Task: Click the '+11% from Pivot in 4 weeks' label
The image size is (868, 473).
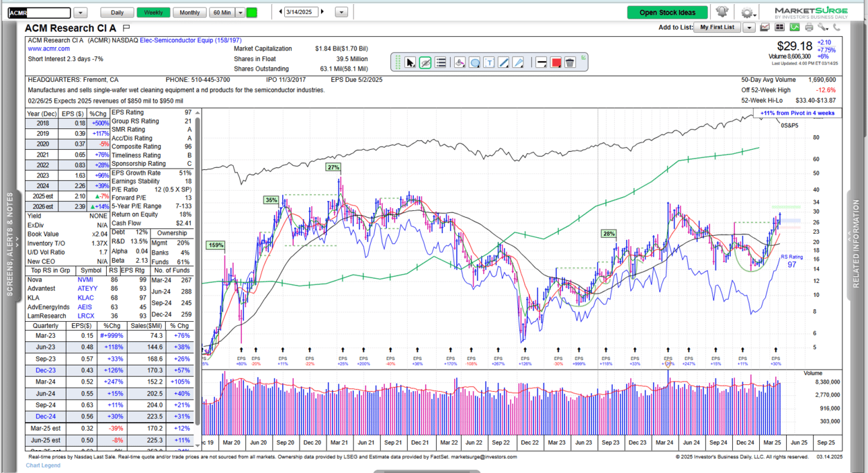Action: [x=797, y=113]
